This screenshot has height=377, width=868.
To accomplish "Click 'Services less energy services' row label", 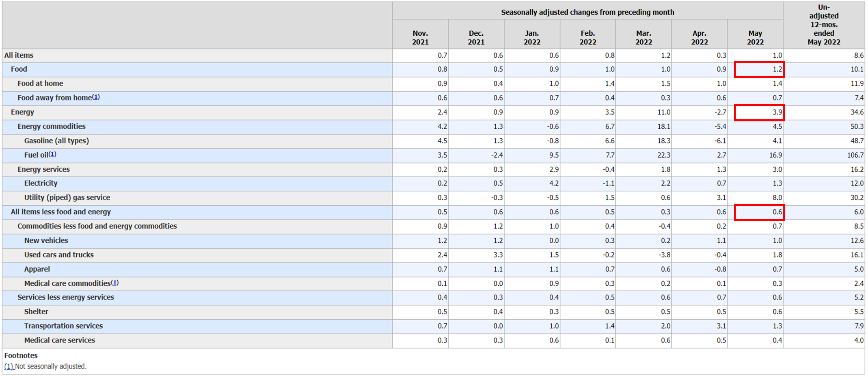I will tap(66, 297).
